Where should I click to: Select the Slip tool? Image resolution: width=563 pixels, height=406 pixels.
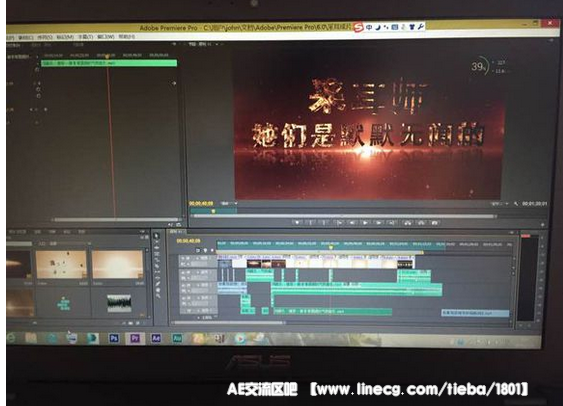pos(157,272)
